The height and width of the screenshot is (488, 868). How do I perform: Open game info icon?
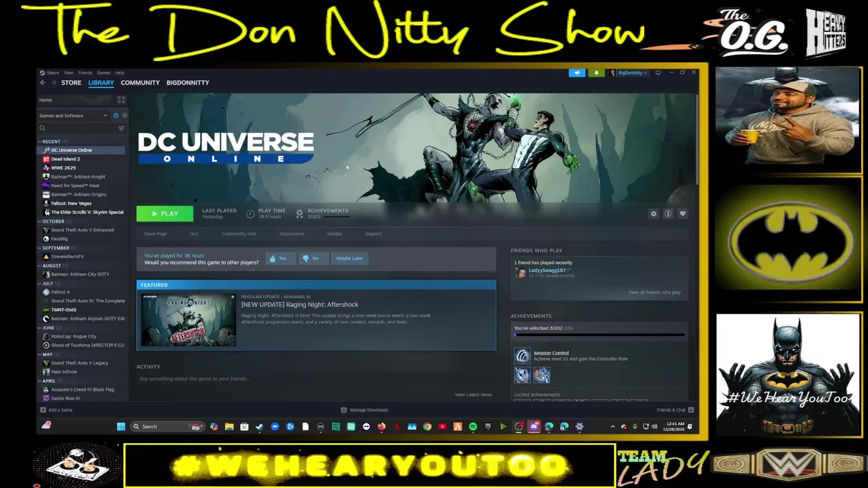tap(668, 213)
